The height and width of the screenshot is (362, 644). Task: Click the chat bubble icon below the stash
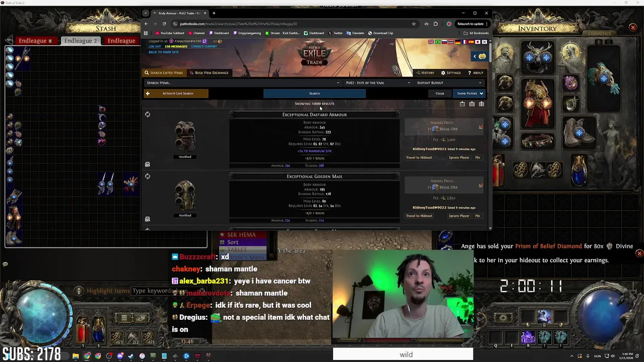pos(5,264)
